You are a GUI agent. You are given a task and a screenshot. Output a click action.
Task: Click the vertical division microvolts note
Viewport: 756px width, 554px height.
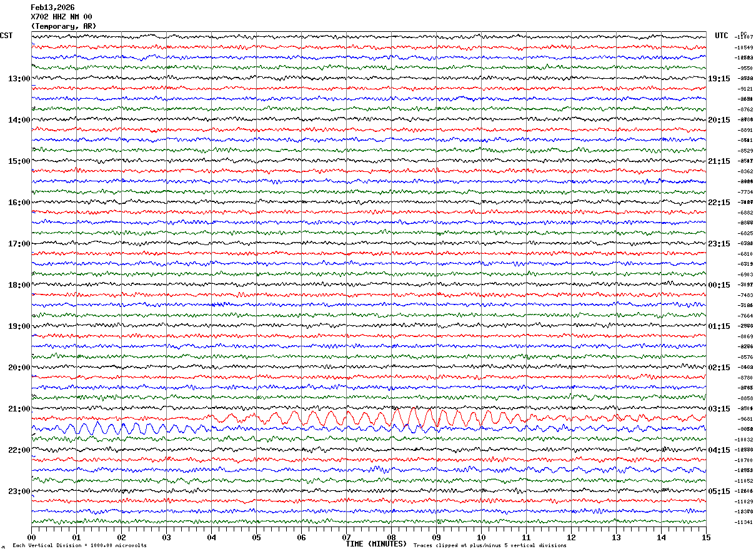tap(80, 545)
